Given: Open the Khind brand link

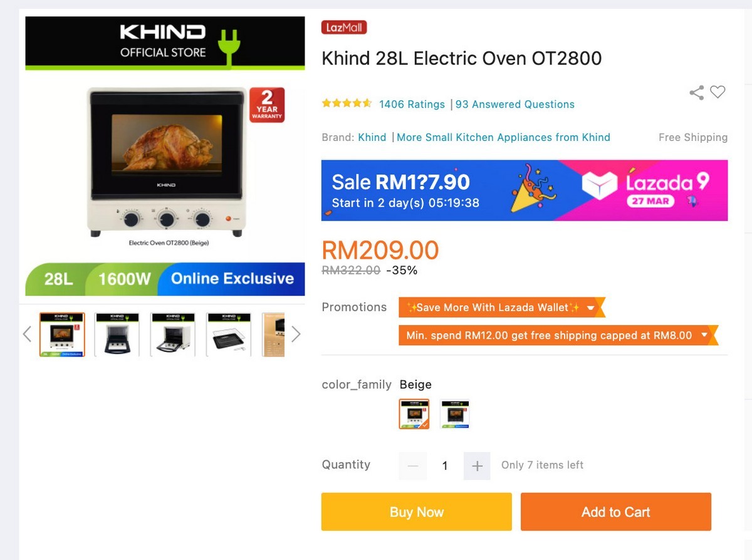Looking at the screenshot, I should [372, 137].
